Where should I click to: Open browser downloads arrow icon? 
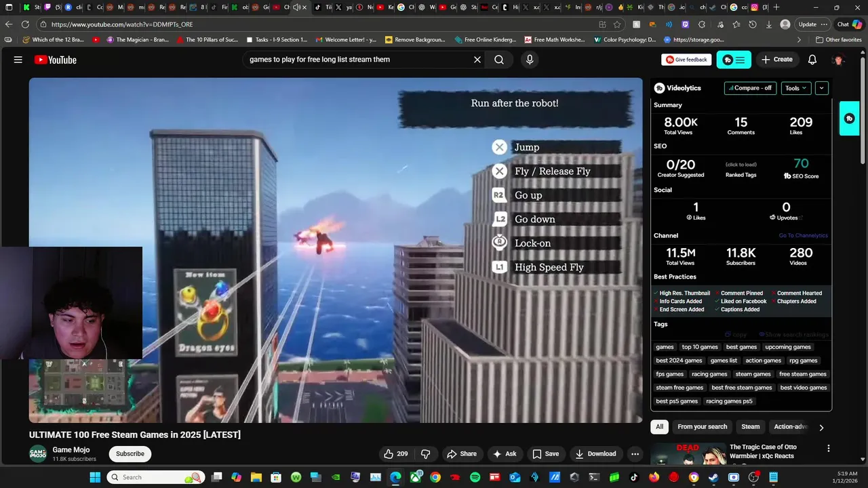pyautogui.click(x=768, y=24)
